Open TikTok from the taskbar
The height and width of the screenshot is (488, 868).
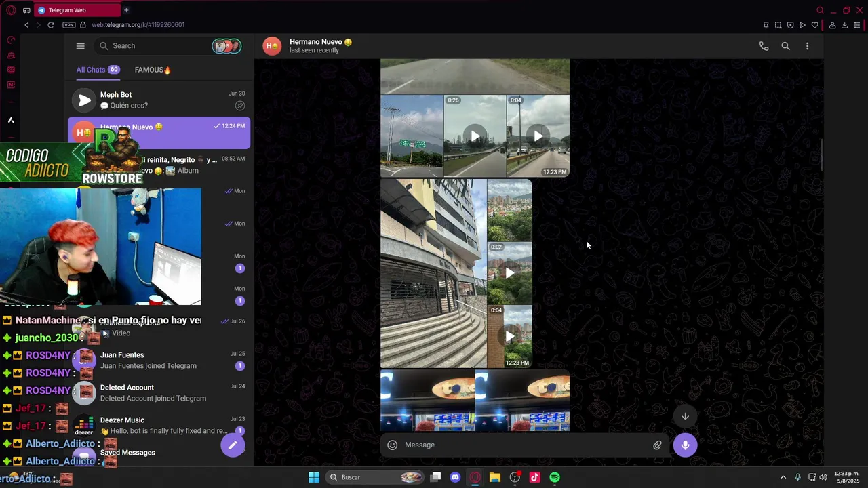[535, 477]
